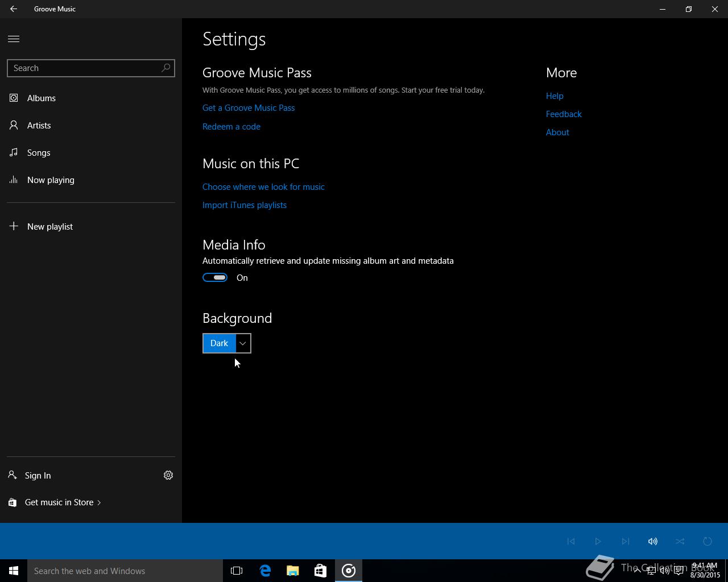Go back using the arrow in the title bar
Viewport: 728px width, 582px height.
(14, 9)
